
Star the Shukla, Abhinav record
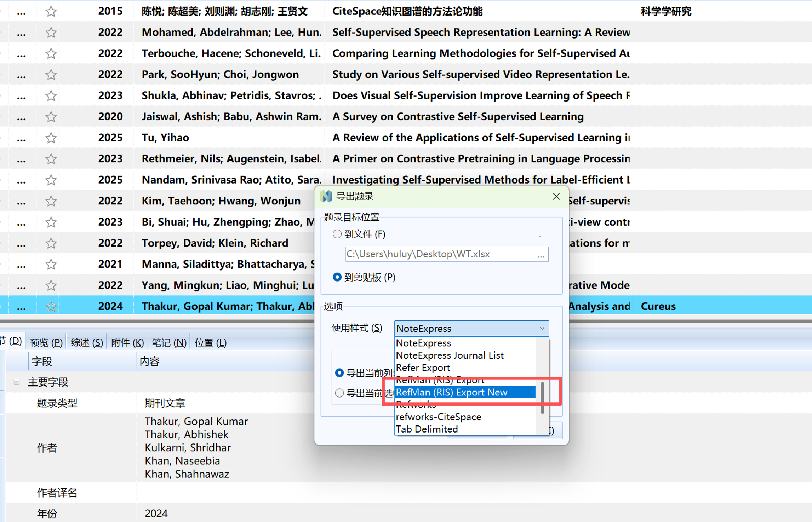pos(51,95)
